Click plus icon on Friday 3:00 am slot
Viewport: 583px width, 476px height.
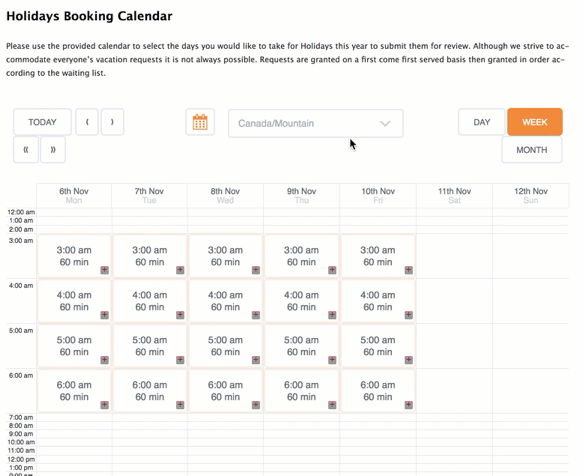click(409, 270)
